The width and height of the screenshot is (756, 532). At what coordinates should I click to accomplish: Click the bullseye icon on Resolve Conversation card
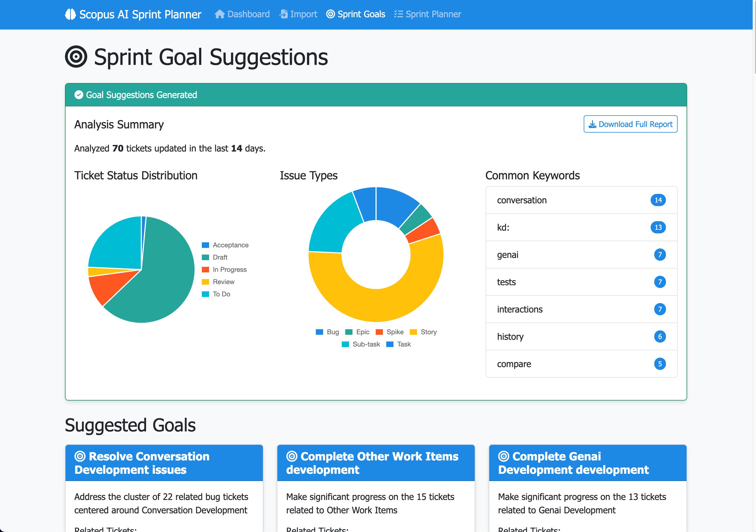tap(80, 456)
